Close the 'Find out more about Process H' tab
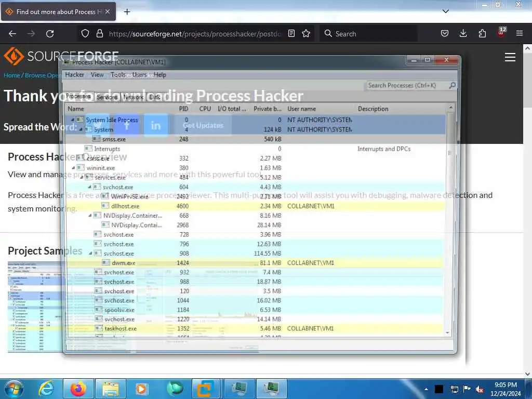Screen dimensions: 532x399 coord(108,11)
